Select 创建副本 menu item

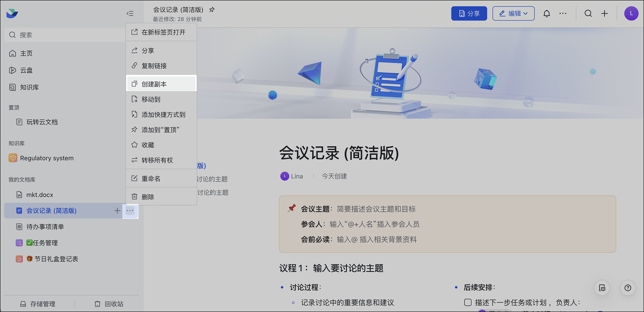click(161, 84)
